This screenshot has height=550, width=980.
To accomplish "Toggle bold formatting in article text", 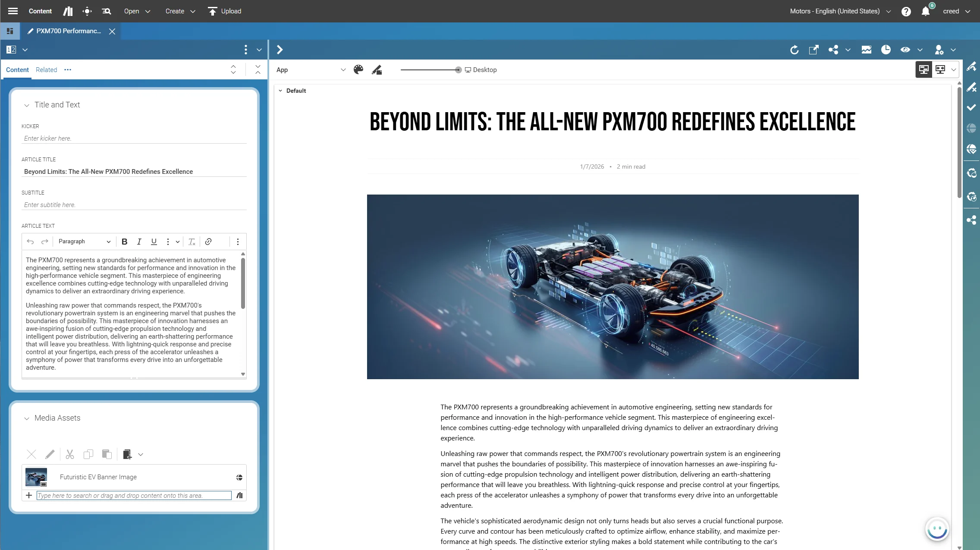I will pos(124,242).
